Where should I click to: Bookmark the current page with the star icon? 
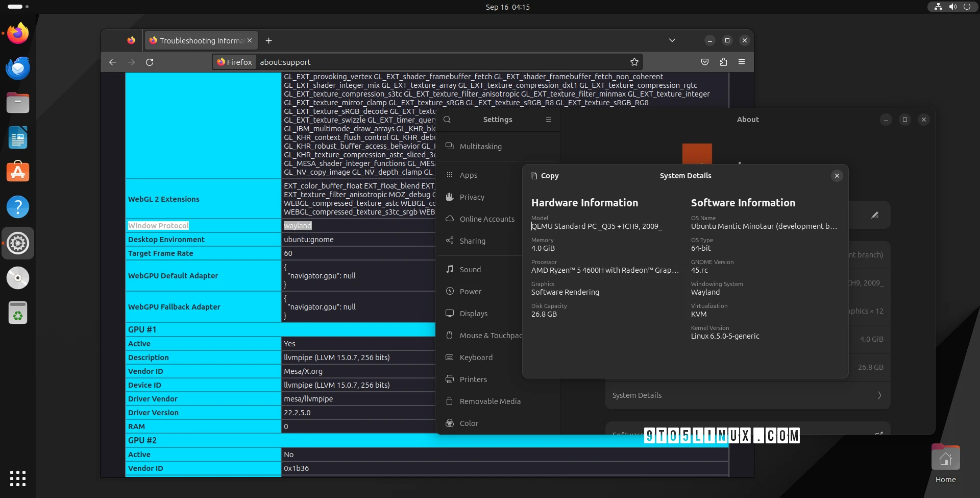(634, 62)
